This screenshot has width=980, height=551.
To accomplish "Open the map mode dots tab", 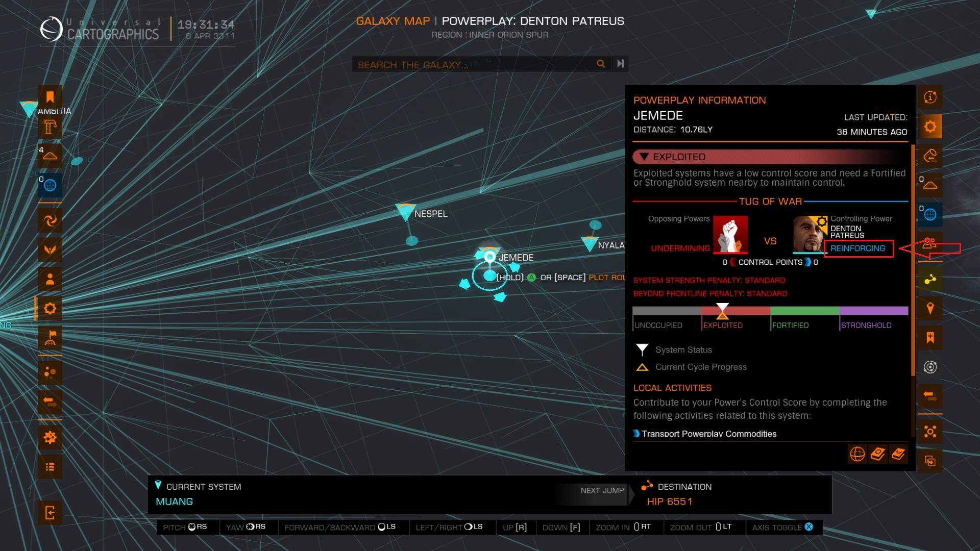I will 50,372.
